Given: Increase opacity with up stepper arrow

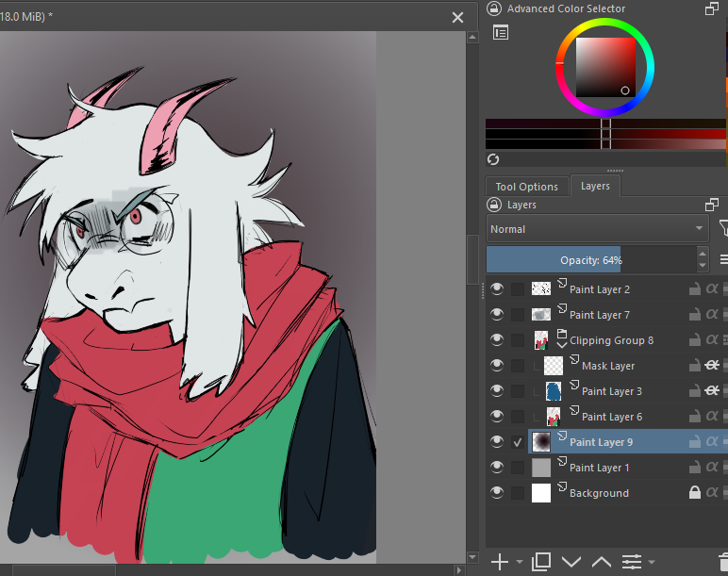Looking at the screenshot, I should (703, 254).
